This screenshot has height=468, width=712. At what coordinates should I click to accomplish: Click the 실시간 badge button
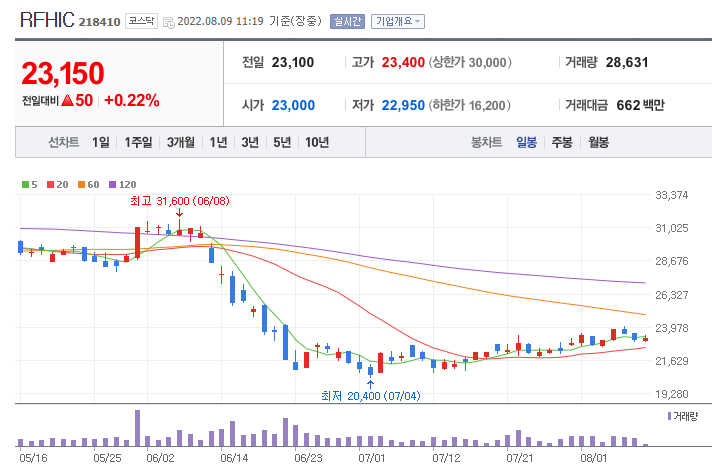pyautogui.click(x=347, y=21)
